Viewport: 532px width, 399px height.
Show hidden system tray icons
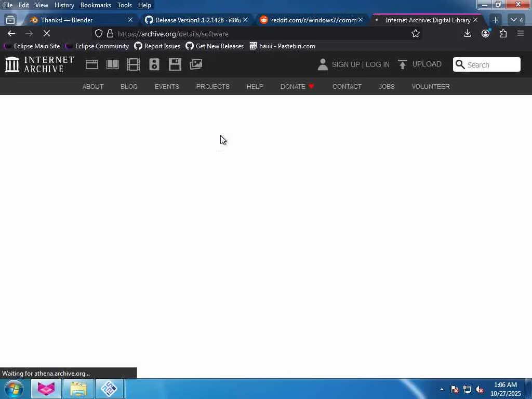[442, 389]
